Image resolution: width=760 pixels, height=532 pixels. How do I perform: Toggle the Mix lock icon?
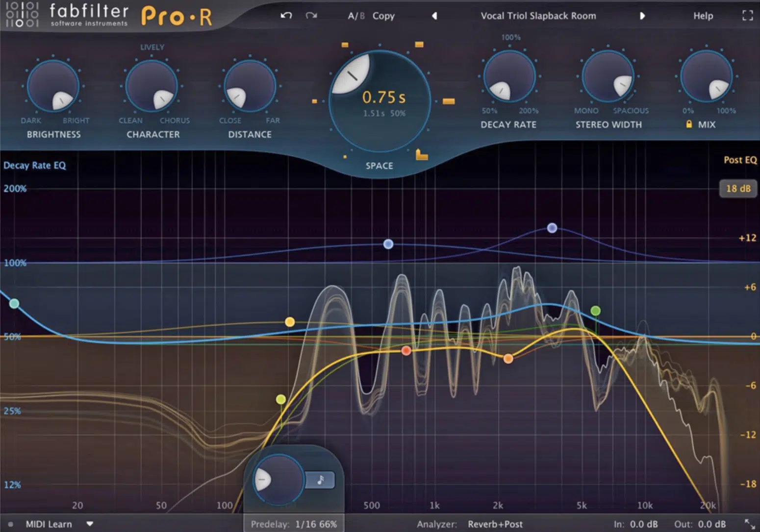(x=689, y=124)
